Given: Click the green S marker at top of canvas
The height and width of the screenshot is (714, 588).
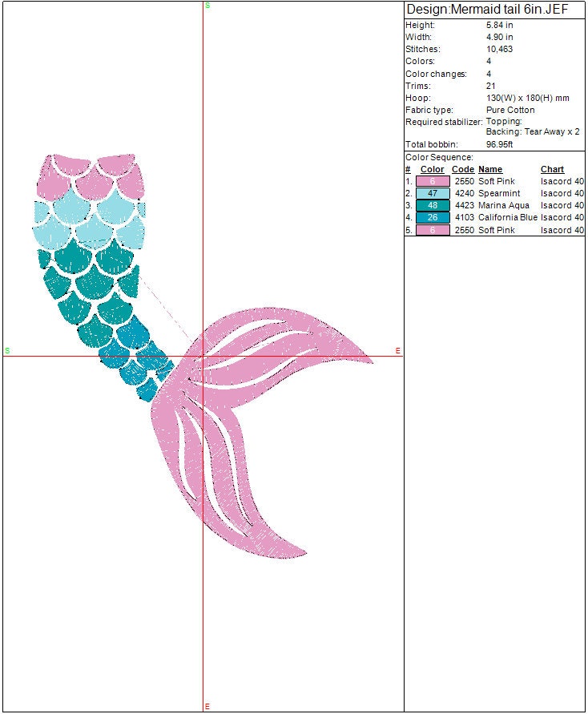Looking at the screenshot, I should pyautogui.click(x=207, y=6).
